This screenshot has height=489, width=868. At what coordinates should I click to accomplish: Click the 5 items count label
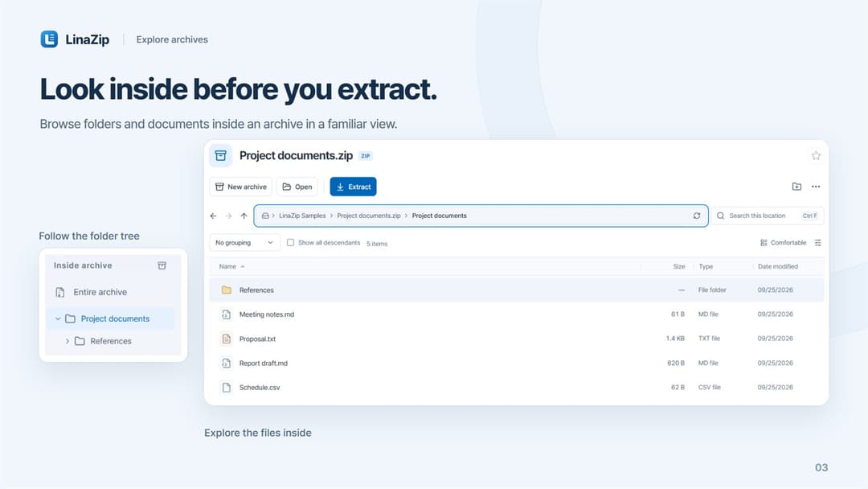pos(377,244)
